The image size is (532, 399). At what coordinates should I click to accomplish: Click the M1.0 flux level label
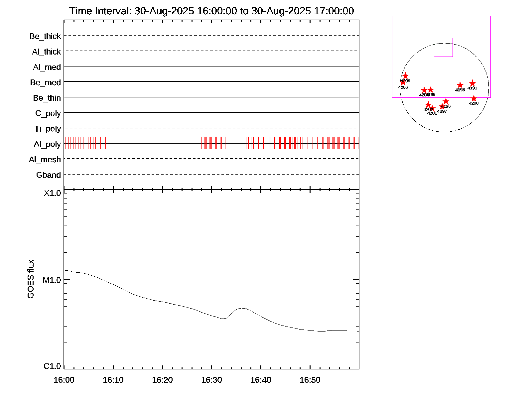(x=52, y=280)
